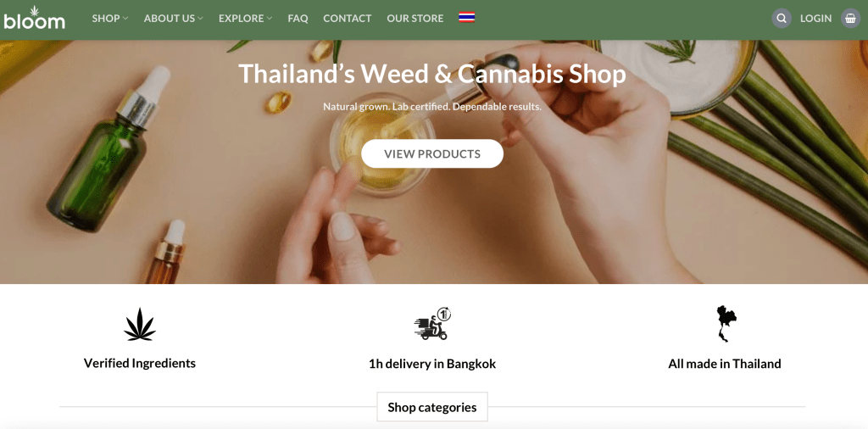Image resolution: width=868 pixels, height=429 pixels.
Task: Click the VIEW PRODUCTS button
Action: (x=432, y=153)
